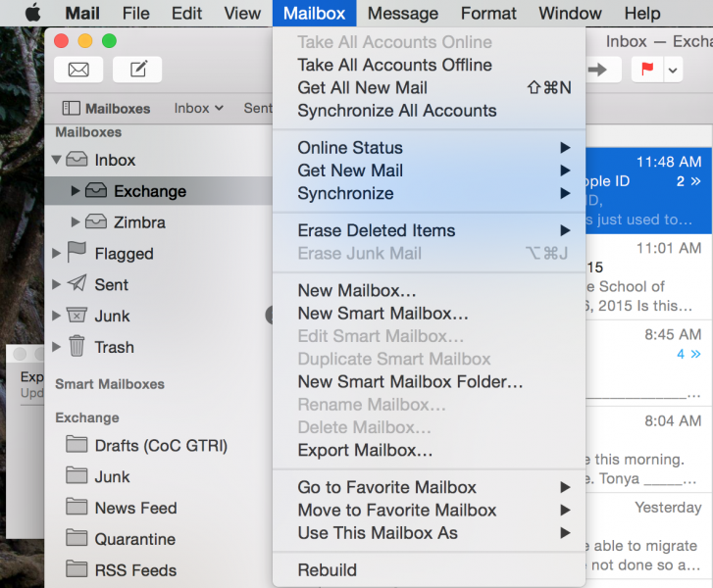Open the flag color dropdown arrow

coord(673,70)
